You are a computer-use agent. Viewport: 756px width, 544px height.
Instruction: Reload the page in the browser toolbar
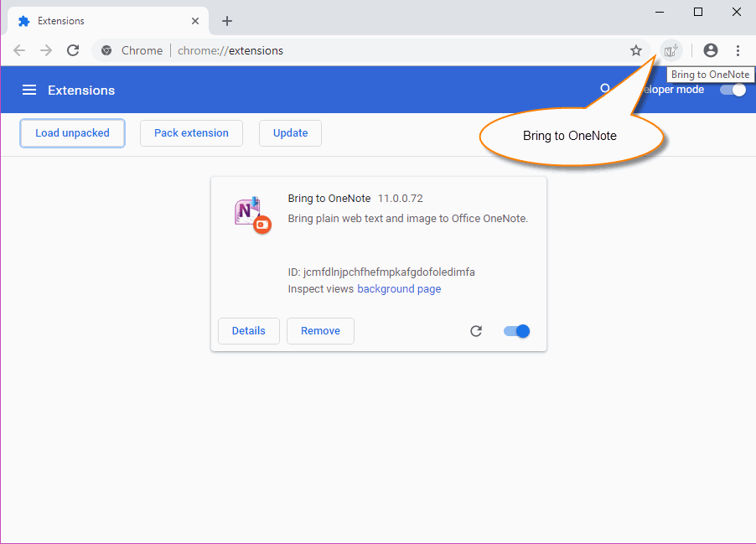[73, 50]
